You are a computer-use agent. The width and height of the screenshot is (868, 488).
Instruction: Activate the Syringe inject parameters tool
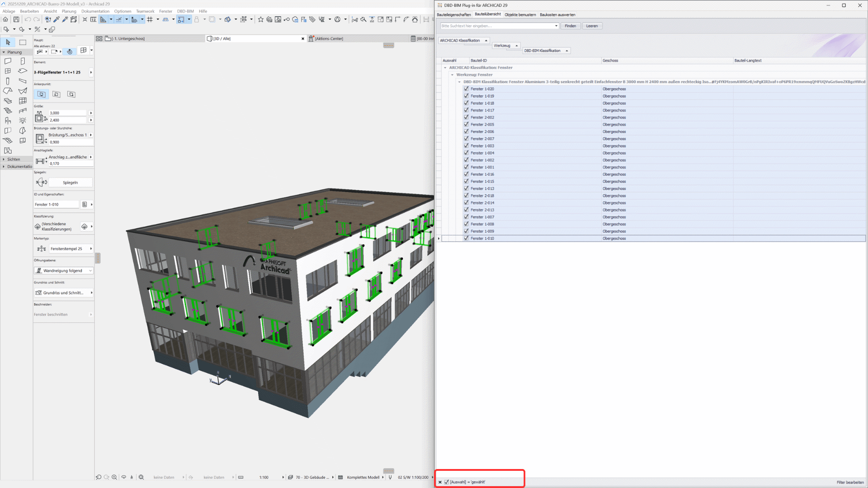(x=65, y=19)
